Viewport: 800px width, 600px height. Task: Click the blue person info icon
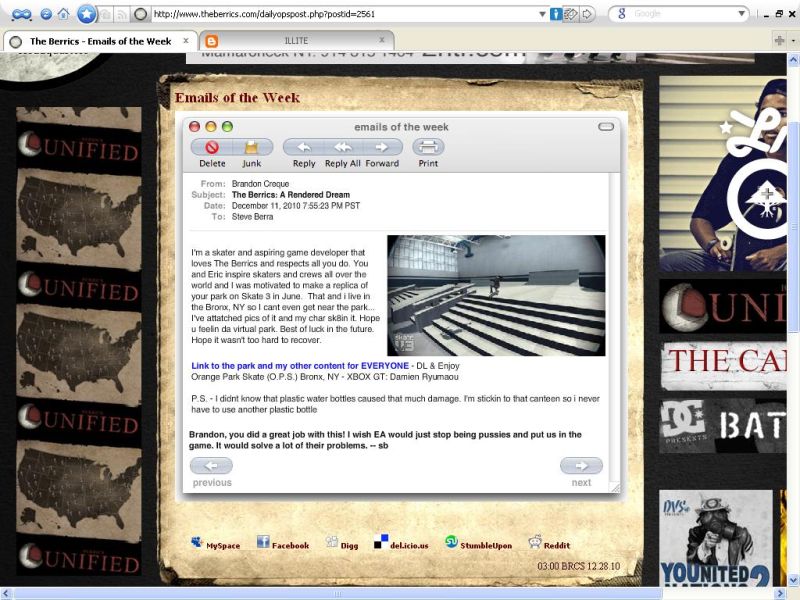[556, 14]
